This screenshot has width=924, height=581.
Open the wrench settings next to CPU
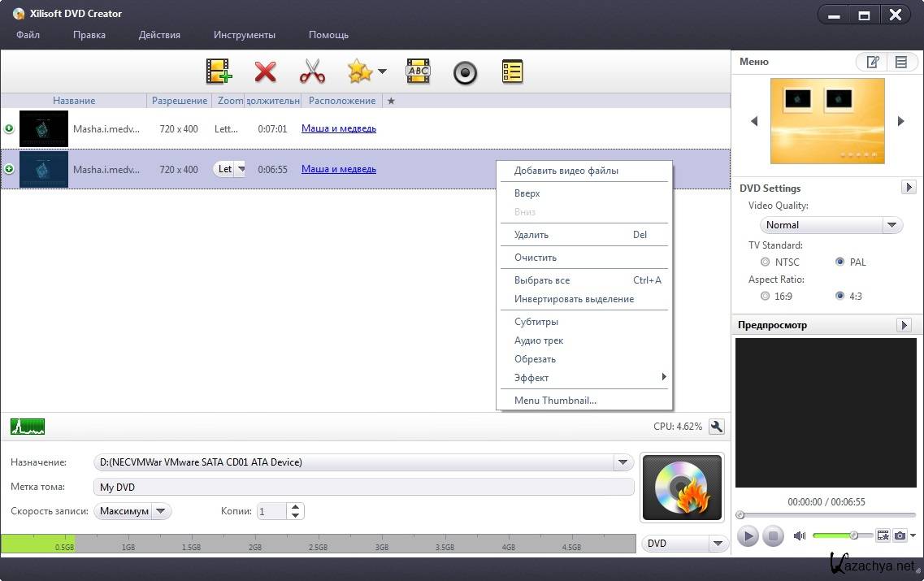(717, 427)
